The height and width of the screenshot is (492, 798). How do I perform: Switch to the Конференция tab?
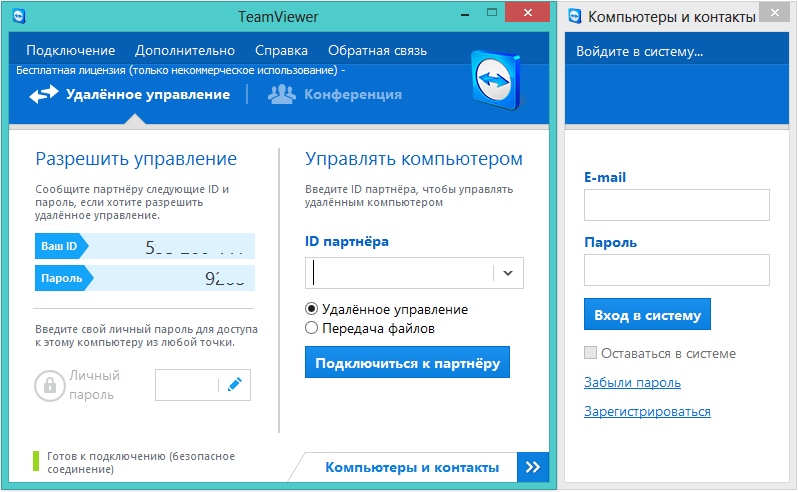335,95
